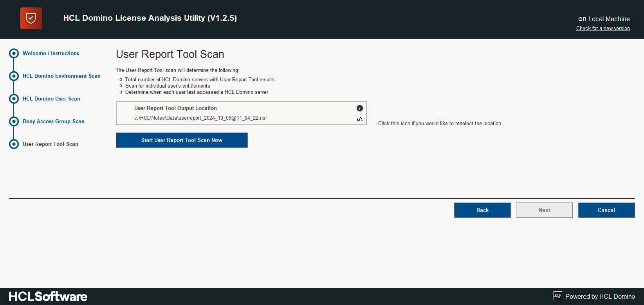Click 'Powered by HCL Domino' text
The height and width of the screenshot is (305, 644).
click(600, 296)
